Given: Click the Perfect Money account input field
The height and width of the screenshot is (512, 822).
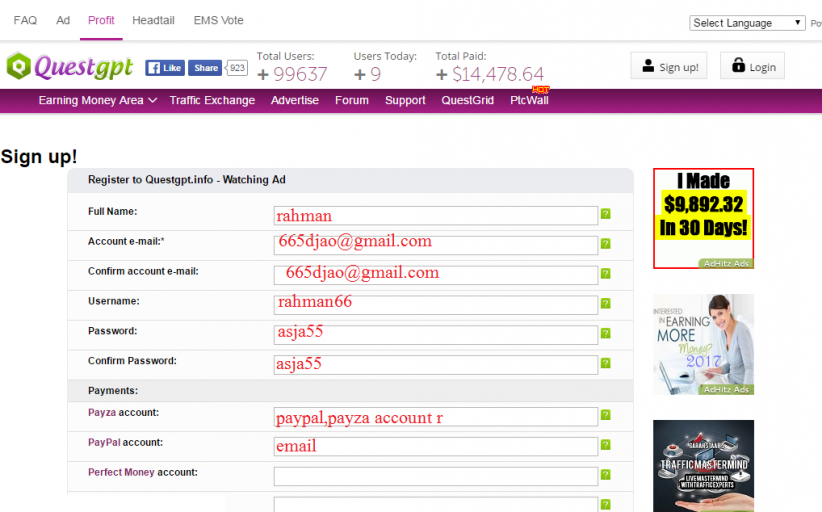Looking at the screenshot, I should pos(435,476).
